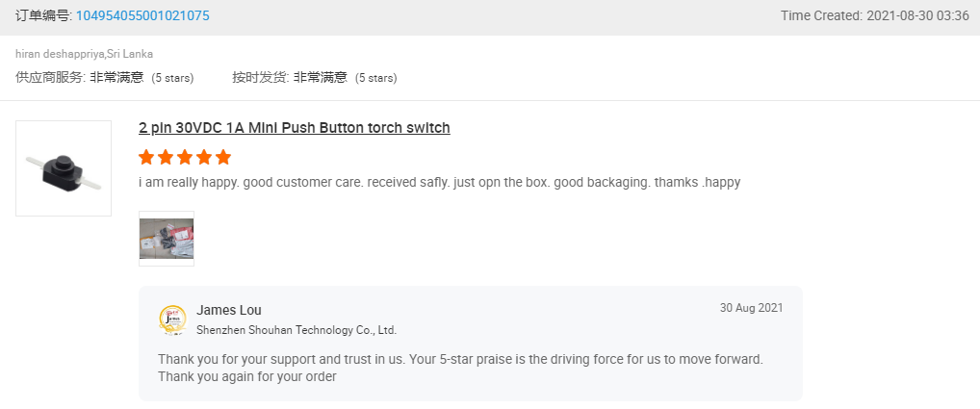Click the 30 Aug 2021 reply date
Viewport: 980px width, 409px height.
pos(751,308)
